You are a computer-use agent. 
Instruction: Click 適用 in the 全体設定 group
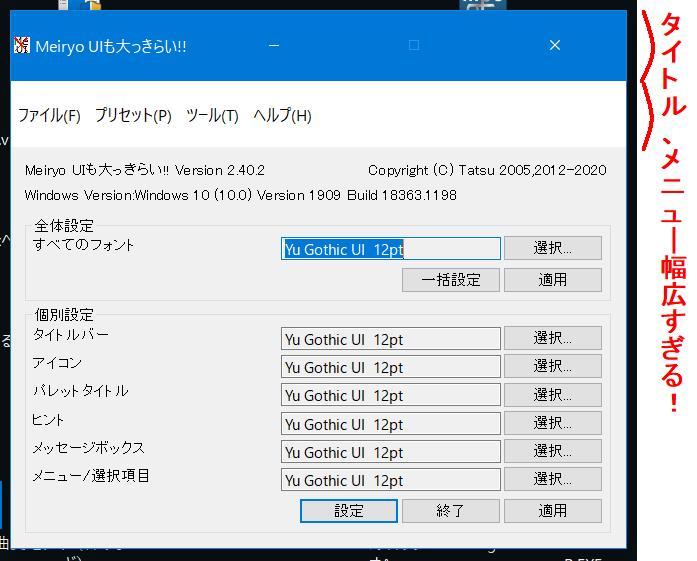coord(553,280)
